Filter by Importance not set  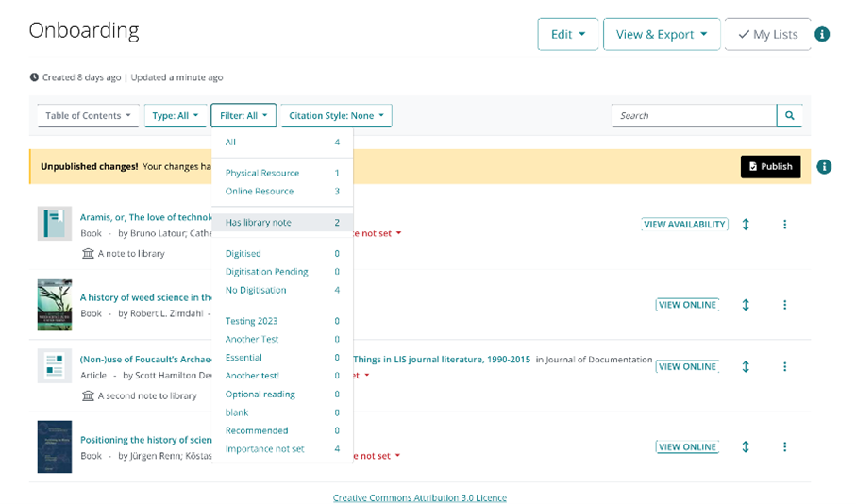tap(265, 449)
